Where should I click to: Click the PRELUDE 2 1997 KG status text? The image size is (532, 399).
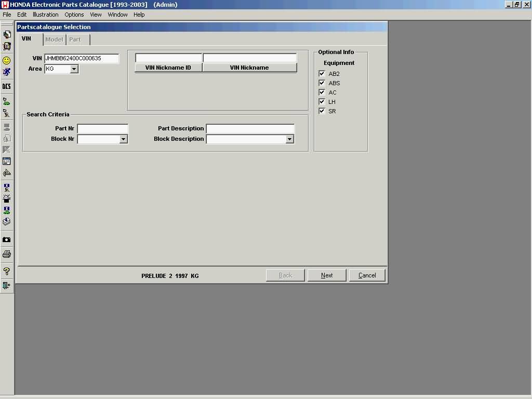[x=170, y=276]
